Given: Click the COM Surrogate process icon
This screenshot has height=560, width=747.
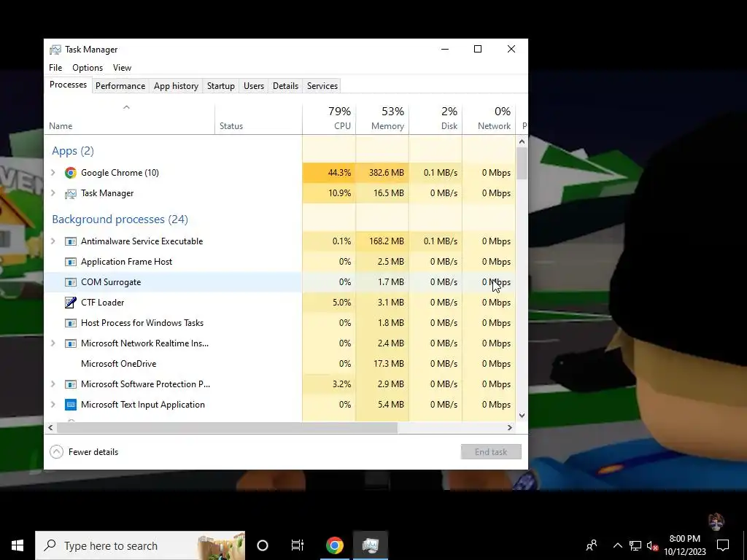Looking at the screenshot, I should 71,282.
